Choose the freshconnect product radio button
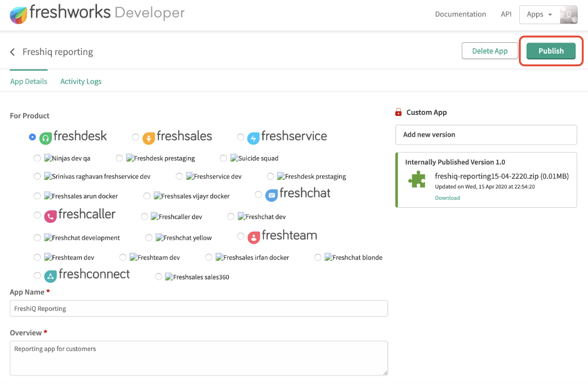 37,275
